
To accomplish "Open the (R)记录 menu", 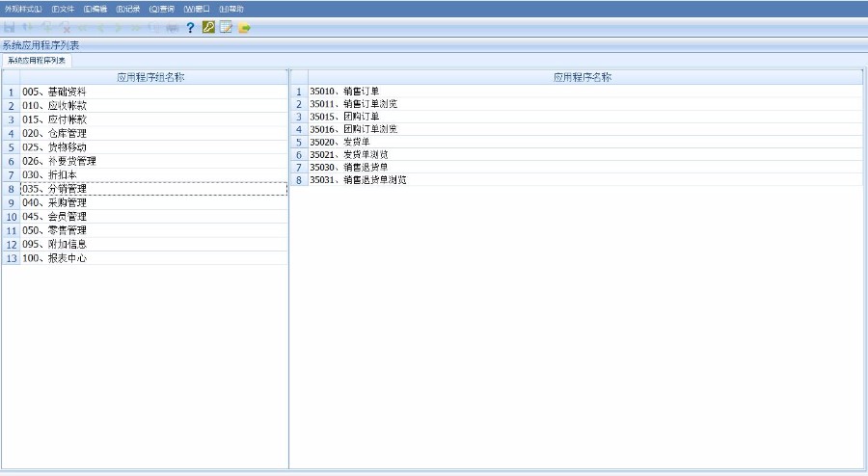I will (128, 9).
